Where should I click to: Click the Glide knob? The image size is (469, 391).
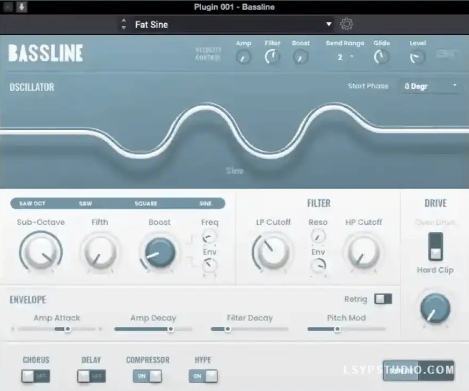[381, 57]
